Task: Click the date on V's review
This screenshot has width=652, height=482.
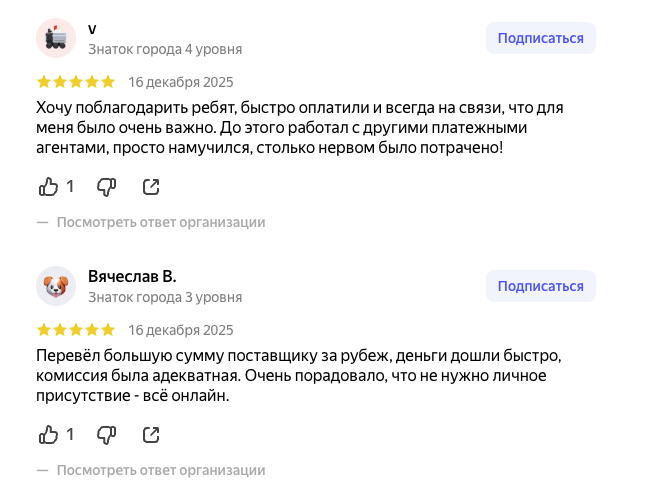Action: tap(181, 82)
